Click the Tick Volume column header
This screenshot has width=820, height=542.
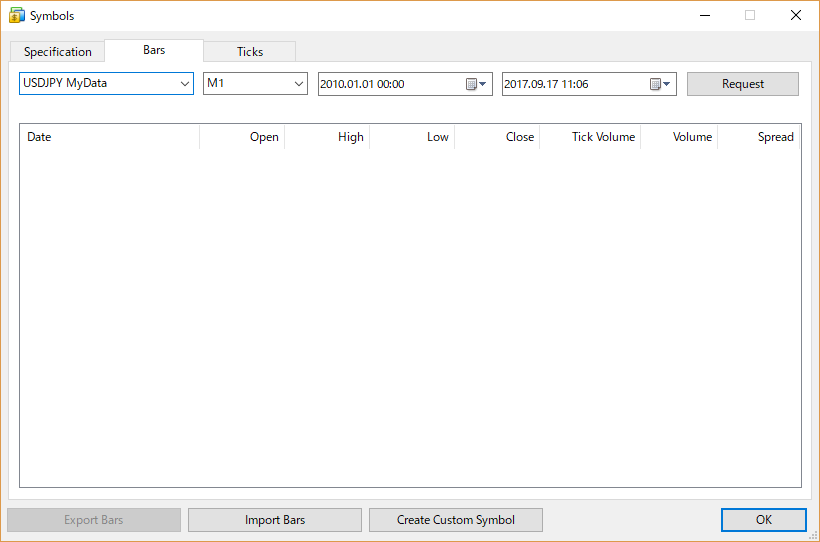coord(591,137)
